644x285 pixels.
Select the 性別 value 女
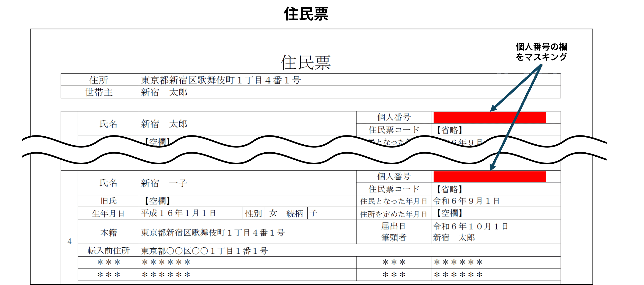273,214
